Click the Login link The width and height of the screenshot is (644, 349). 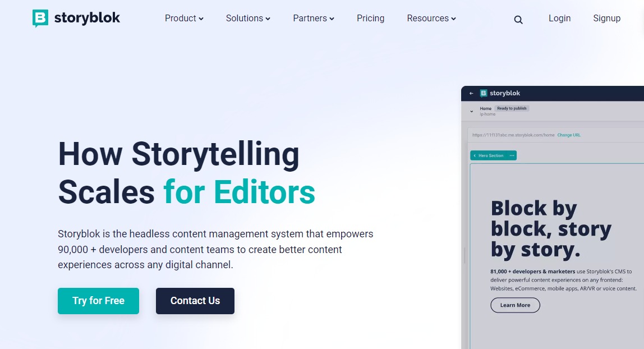pyautogui.click(x=559, y=19)
